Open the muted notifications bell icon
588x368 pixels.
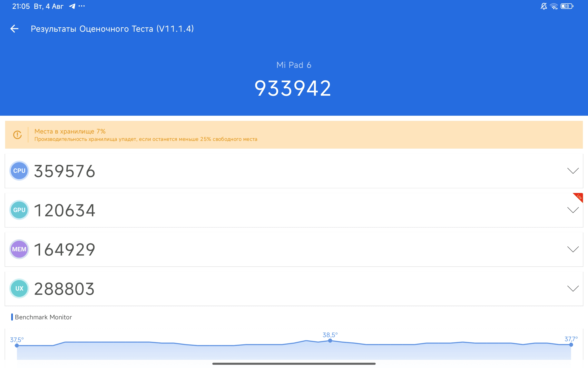pos(544,6)
